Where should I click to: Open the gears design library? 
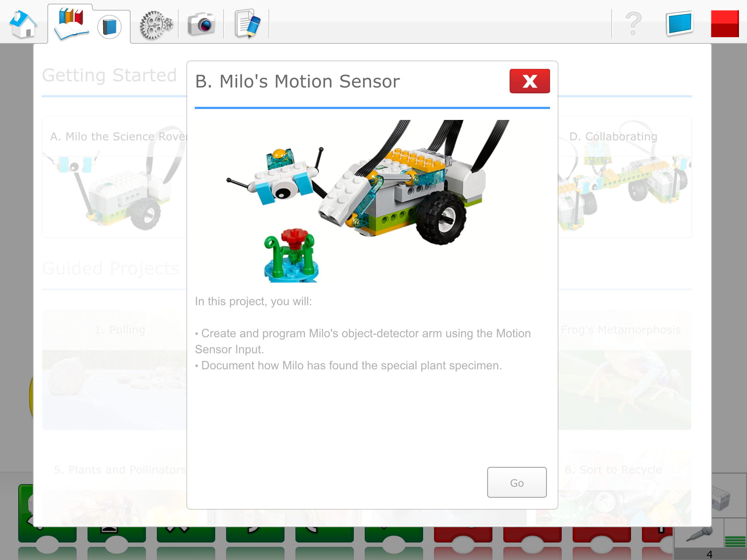pos(156,25)
